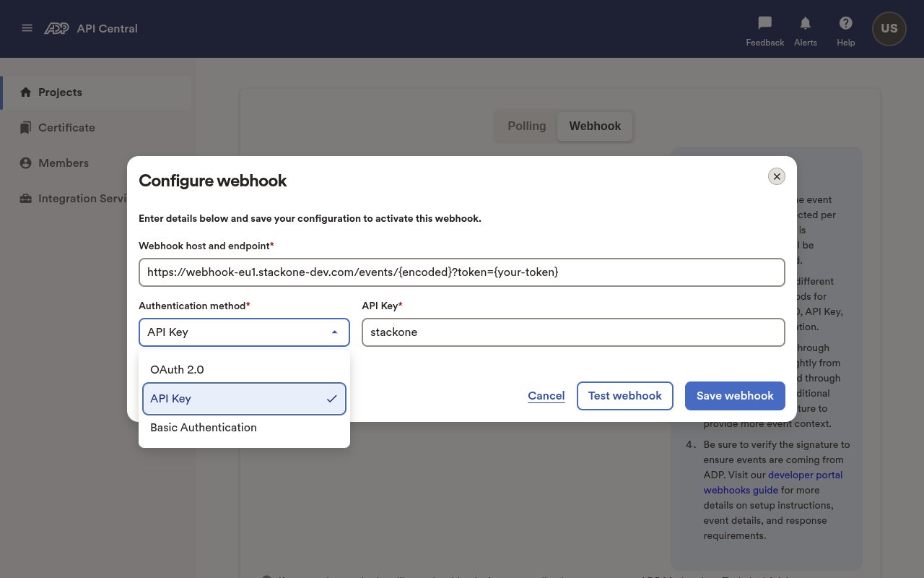This screenshot has height=578, width=924.
Task: Click the Integration Services briefcase icon
Action: 26,198
